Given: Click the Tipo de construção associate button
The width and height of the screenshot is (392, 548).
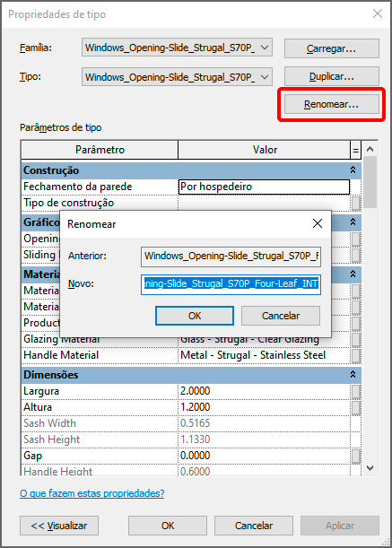Looking at the screenshot, I should [x=355, y=203].
